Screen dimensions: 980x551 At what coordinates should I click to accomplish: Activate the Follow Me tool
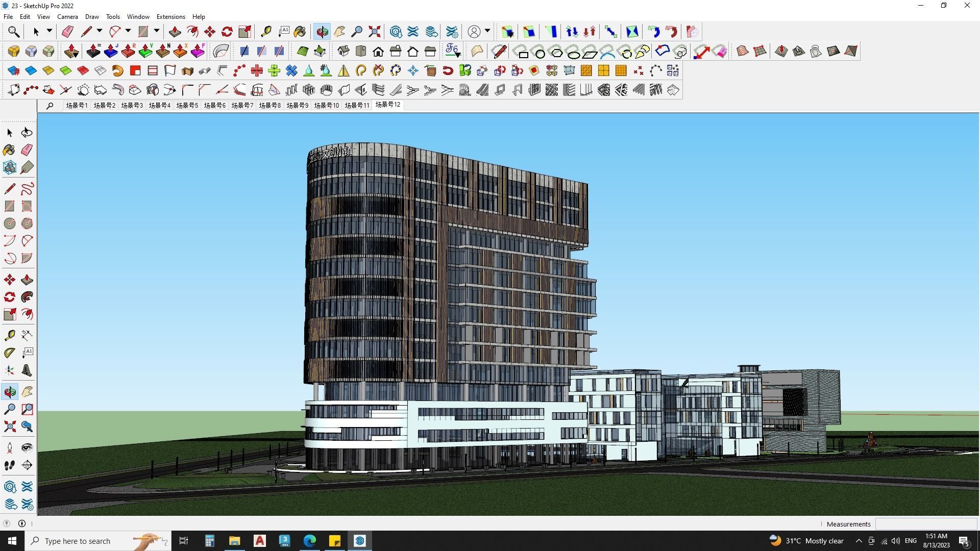tap(27, 297)
